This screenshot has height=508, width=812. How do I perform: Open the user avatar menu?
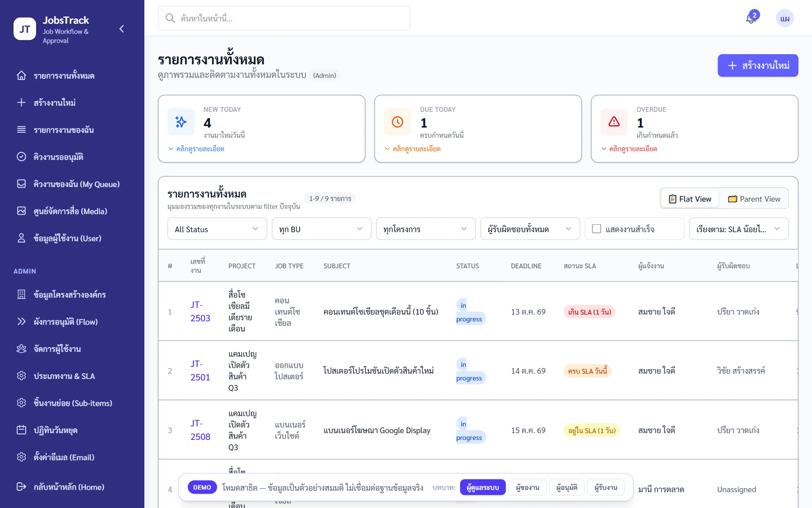coord(785,18)
